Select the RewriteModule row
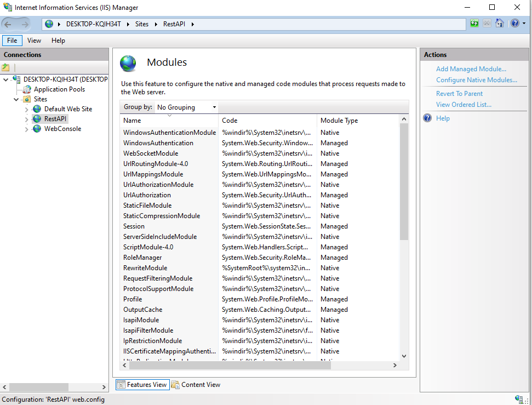The height and width of the screenshot is (405, 532). [x=260, y=268]
